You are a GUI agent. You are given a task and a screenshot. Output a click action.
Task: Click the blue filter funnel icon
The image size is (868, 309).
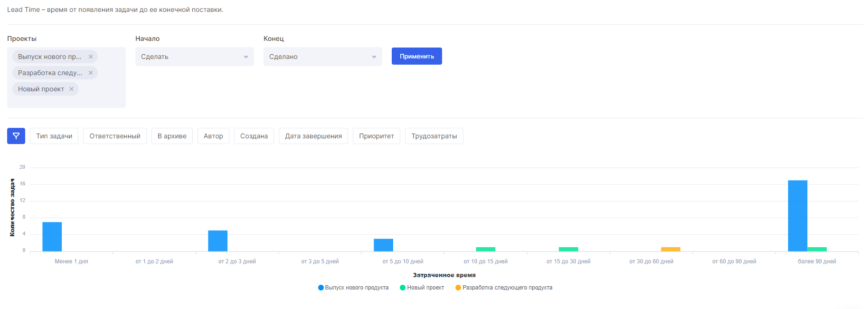[x=16, y=136]
